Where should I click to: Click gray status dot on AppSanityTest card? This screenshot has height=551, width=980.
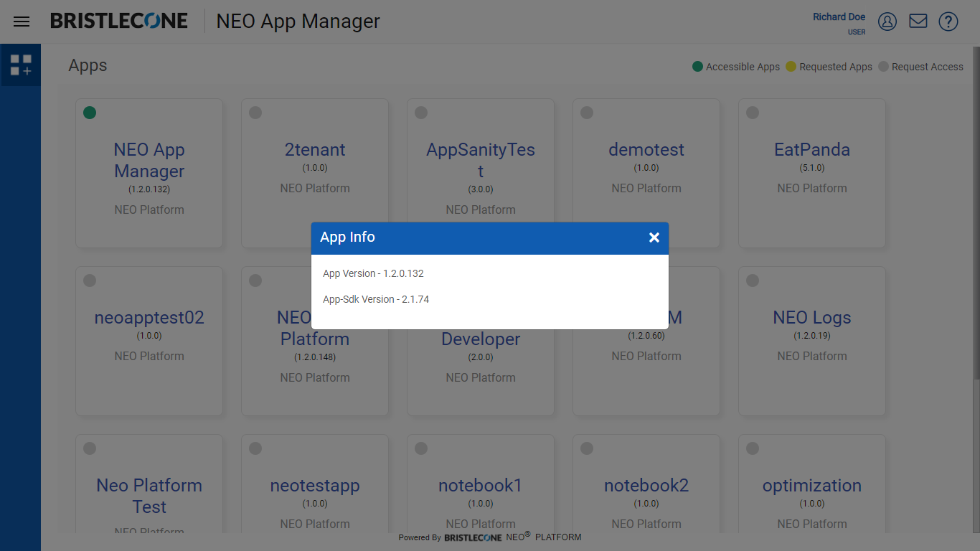(x=421, y=113)
